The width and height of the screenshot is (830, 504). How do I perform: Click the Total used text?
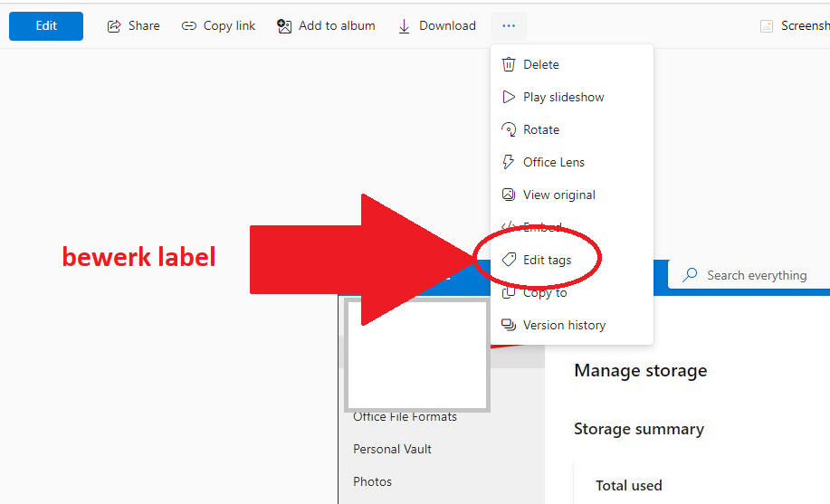(x=629, y=486)
